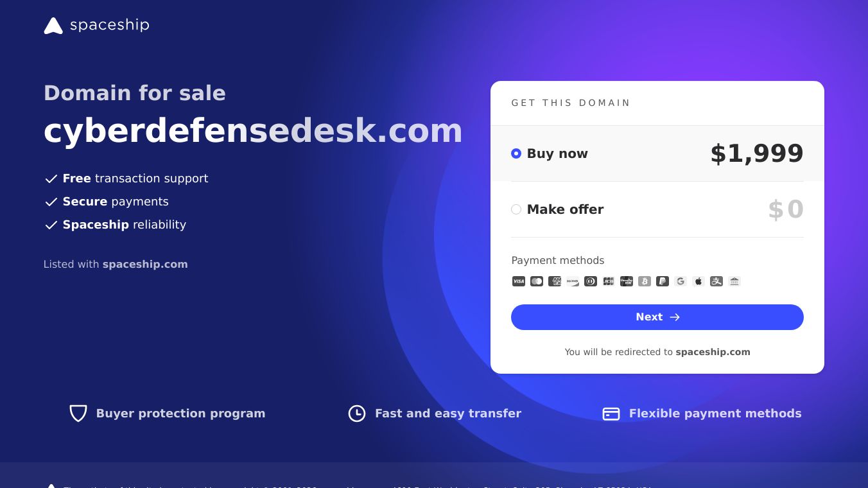868x488 pixels.
Task: Select the Buy now option
Action: click(x=516, y=153)
